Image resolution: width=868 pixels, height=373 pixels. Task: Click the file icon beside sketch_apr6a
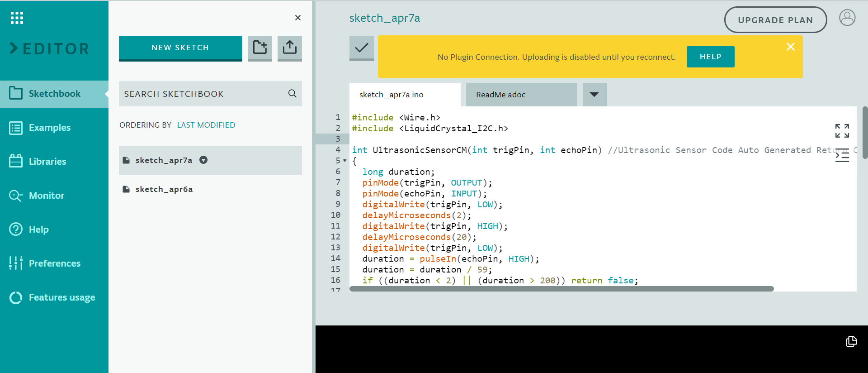(127, 189)
